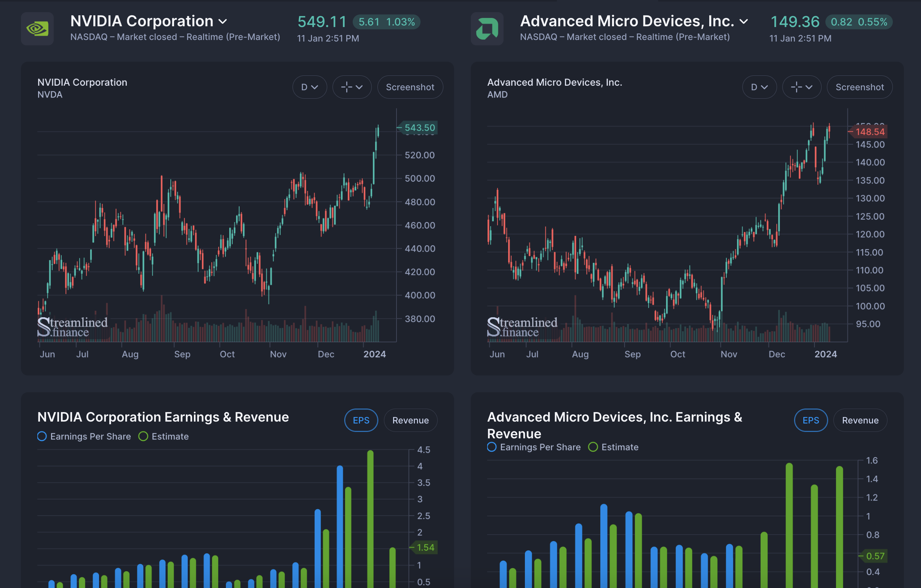Screen dimensions: 921x588
Task: Click the AMD logo icon
Action: pos(486,29)
